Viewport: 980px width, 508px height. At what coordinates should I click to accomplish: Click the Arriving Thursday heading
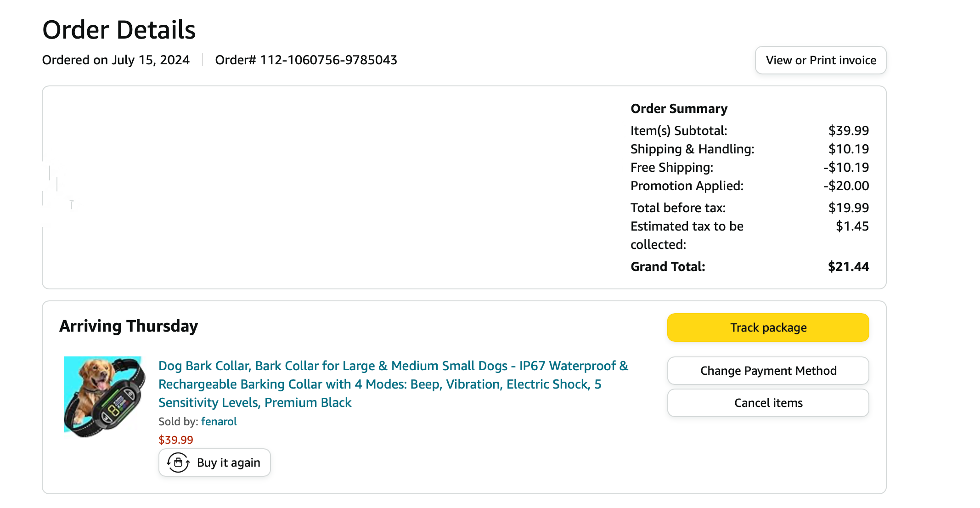[x=129, y=326]
